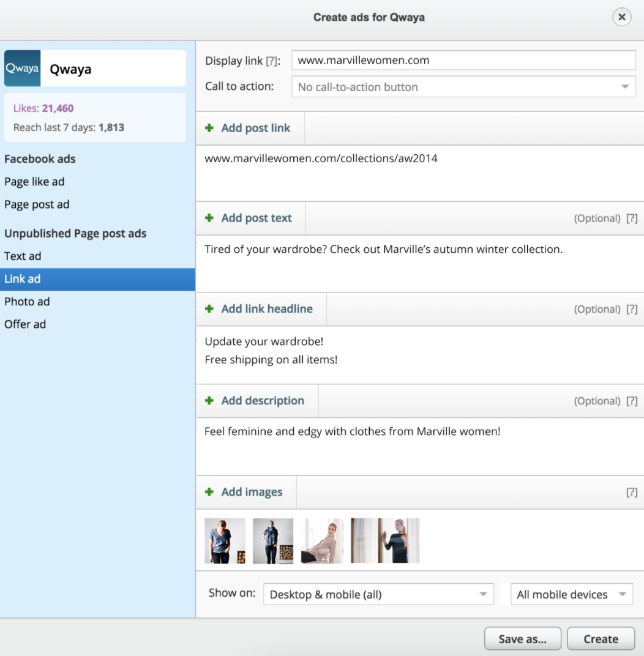Select the woman in pink sweater thumbnail
The height and width of the screenshot is (656, 644).
click(322, 541)
